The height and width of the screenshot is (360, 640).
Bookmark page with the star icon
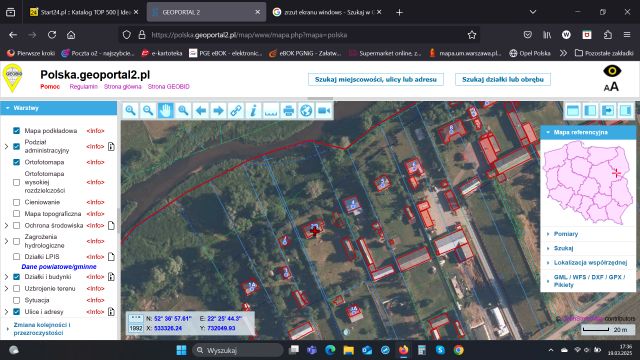[472, 35]
